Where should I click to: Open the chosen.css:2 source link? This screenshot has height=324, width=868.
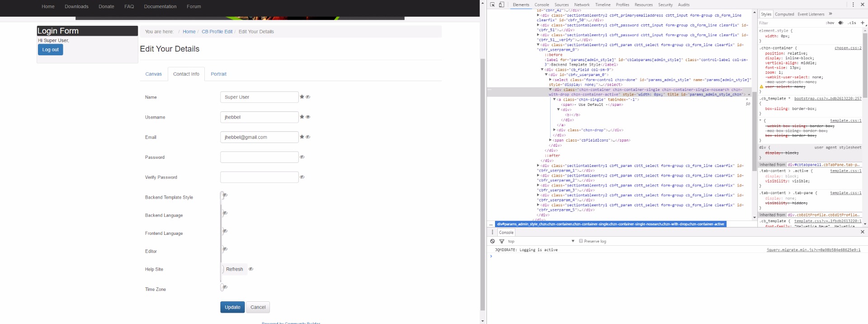point(848,48)
